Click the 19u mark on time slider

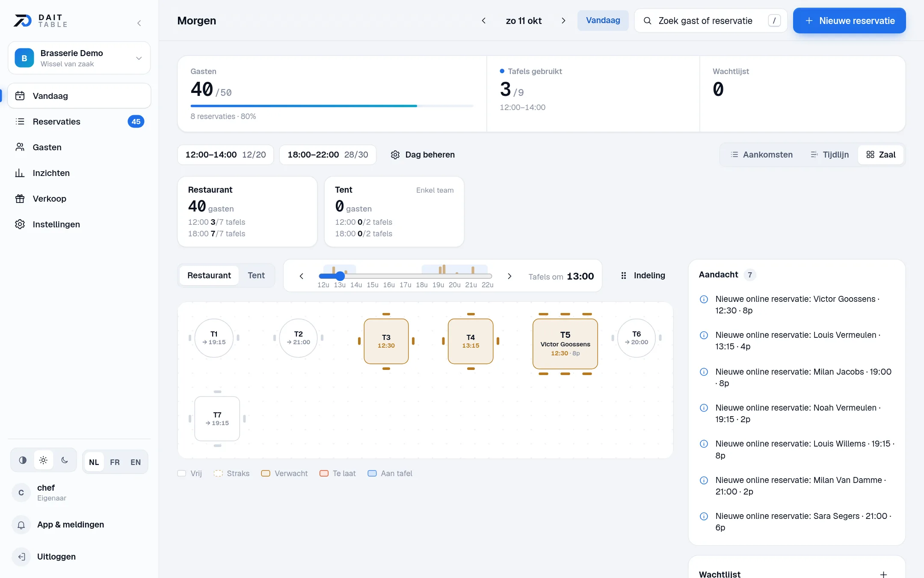438,285
